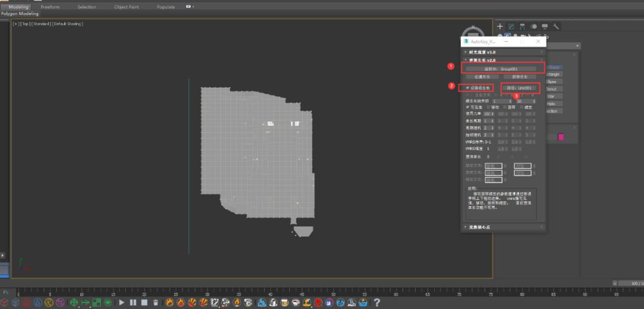Select the candle flame preset icon
This screenshot has height=309, width=644.
click(x=237, y=302)
